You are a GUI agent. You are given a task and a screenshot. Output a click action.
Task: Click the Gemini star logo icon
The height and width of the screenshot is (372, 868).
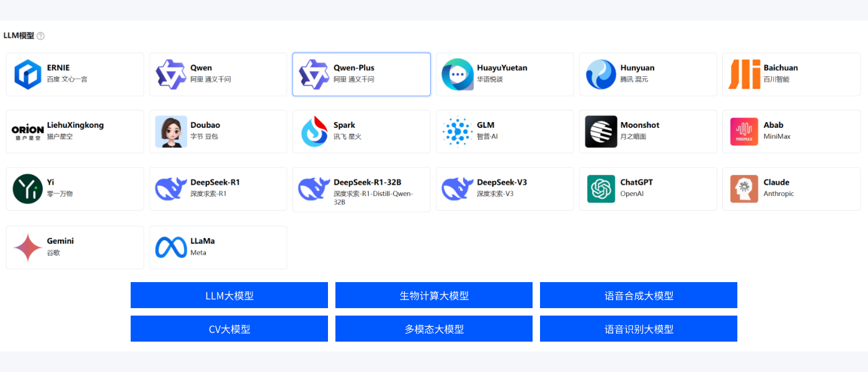(x=28, y=247)
